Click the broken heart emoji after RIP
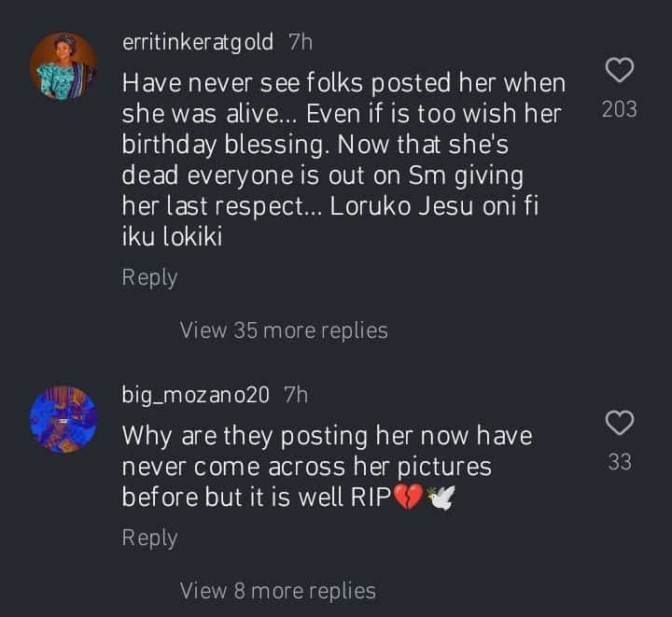This screenshot has height=617, width=672. 408,498
